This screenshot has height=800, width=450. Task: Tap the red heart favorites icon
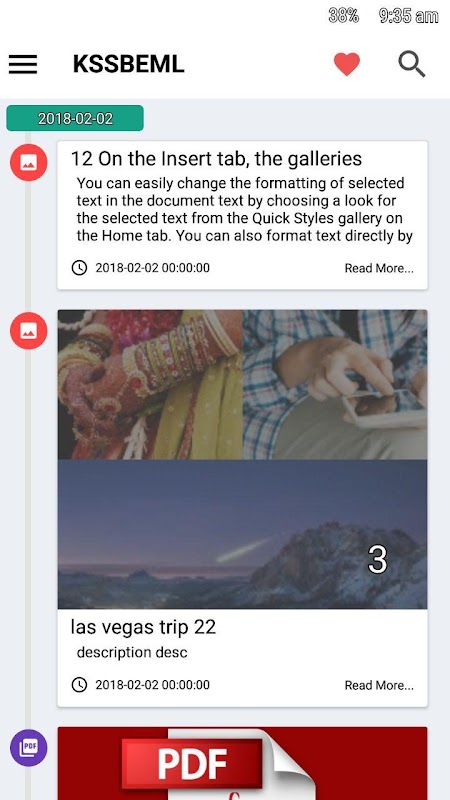[347, 64]
